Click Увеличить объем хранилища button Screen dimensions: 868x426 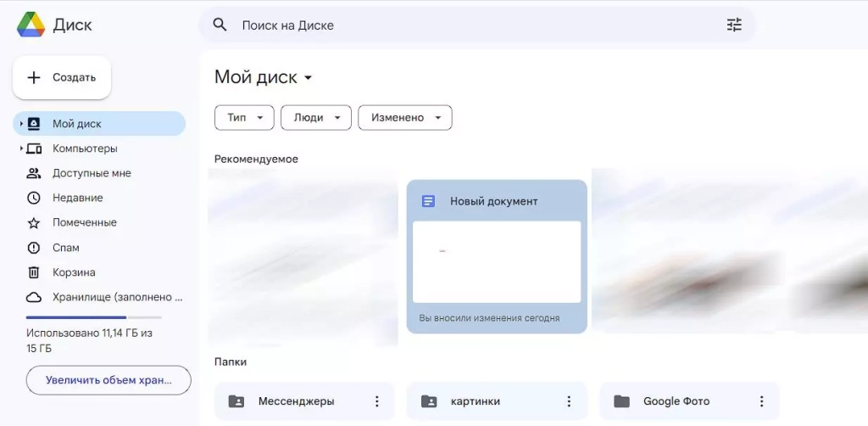(108, 380)
